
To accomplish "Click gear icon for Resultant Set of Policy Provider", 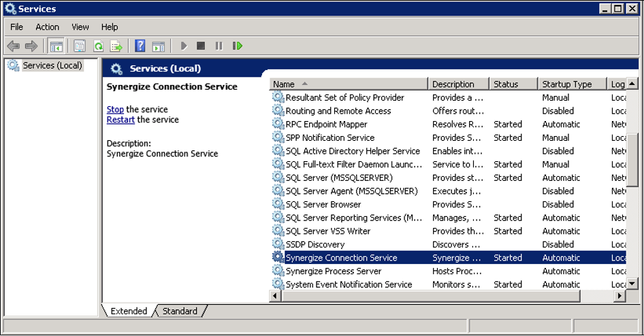I will point(278,97).
